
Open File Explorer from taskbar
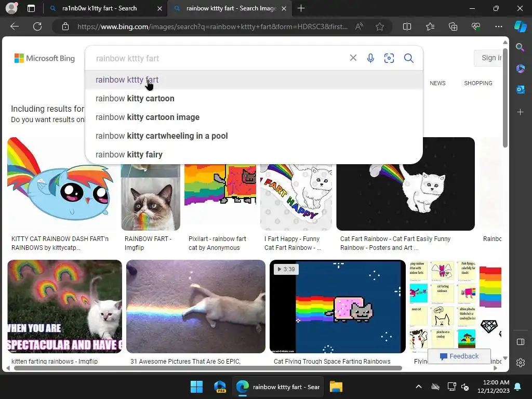point(336,387)
